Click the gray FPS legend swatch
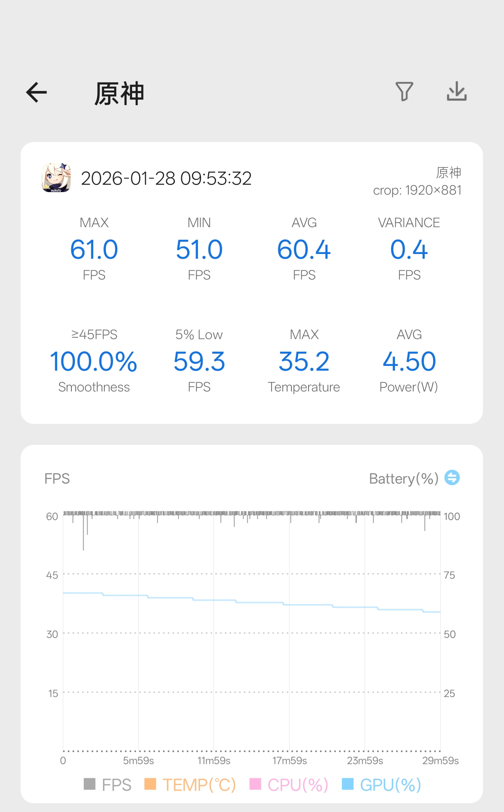This screenshot has width=504, height=812. point(90,784)
